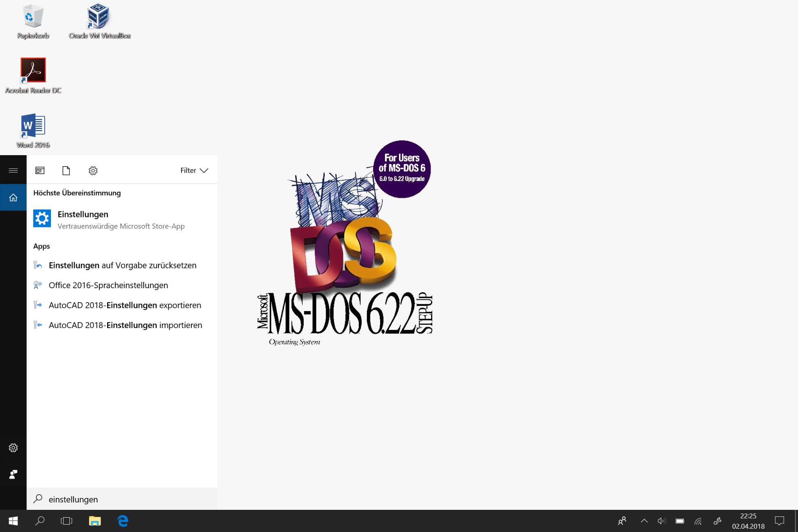Open Office 2016-Spracheinstellungen result
The image size is (798, 532).
(122, 285)
